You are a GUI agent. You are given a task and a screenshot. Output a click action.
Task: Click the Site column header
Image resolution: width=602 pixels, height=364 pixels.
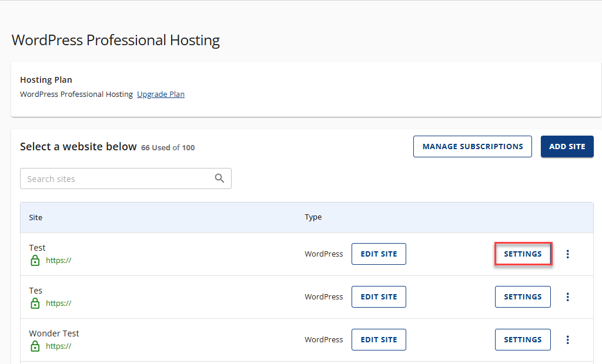click(36, 217)
